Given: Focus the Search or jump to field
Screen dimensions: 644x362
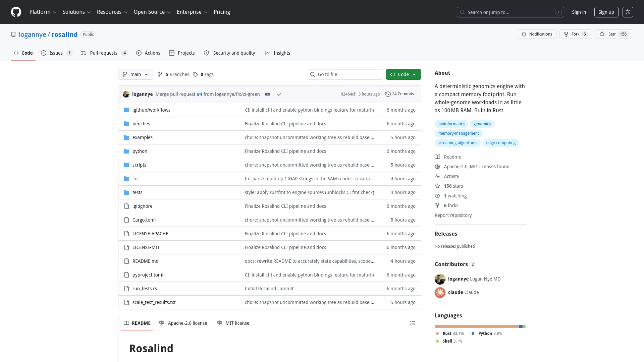Looking at the screenshot, I should click(511, 12).
